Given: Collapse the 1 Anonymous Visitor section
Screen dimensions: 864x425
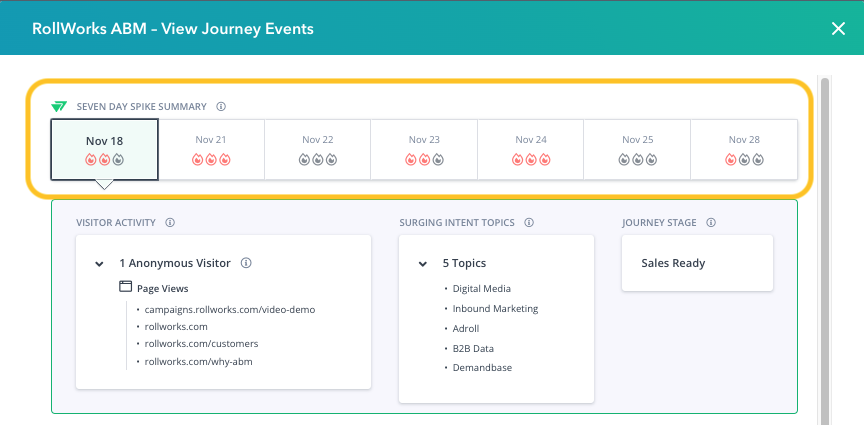Looking at the screenshot, I should (x=99, y=264).
